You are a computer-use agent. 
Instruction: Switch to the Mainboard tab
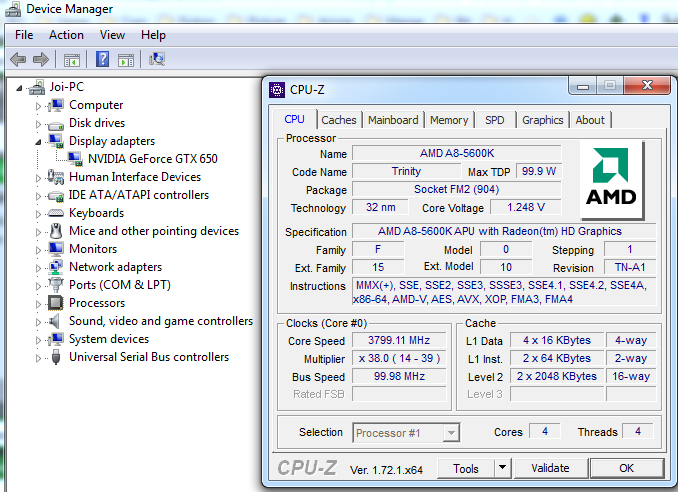click(x=393, y=120)
